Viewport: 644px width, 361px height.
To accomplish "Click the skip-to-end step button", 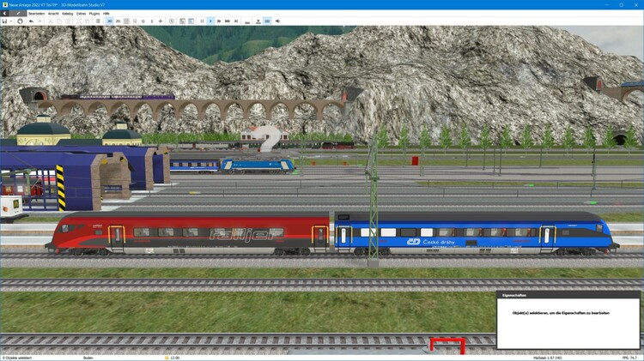I will 236,21.
